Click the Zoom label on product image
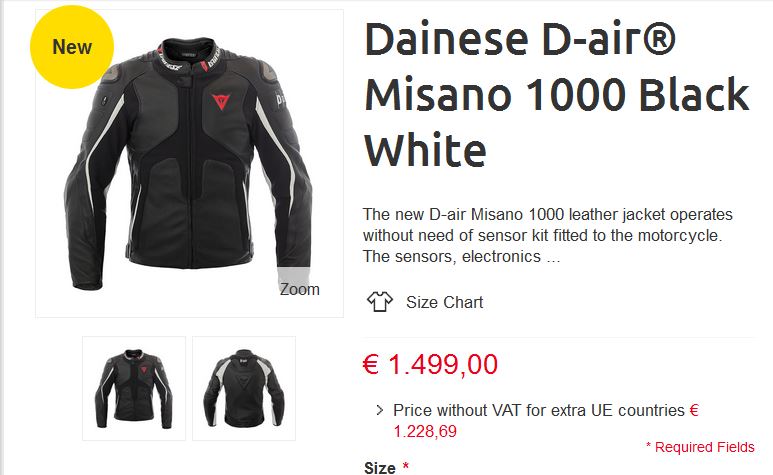Viewport: 773px width, 475px height. tap(300, 289)
